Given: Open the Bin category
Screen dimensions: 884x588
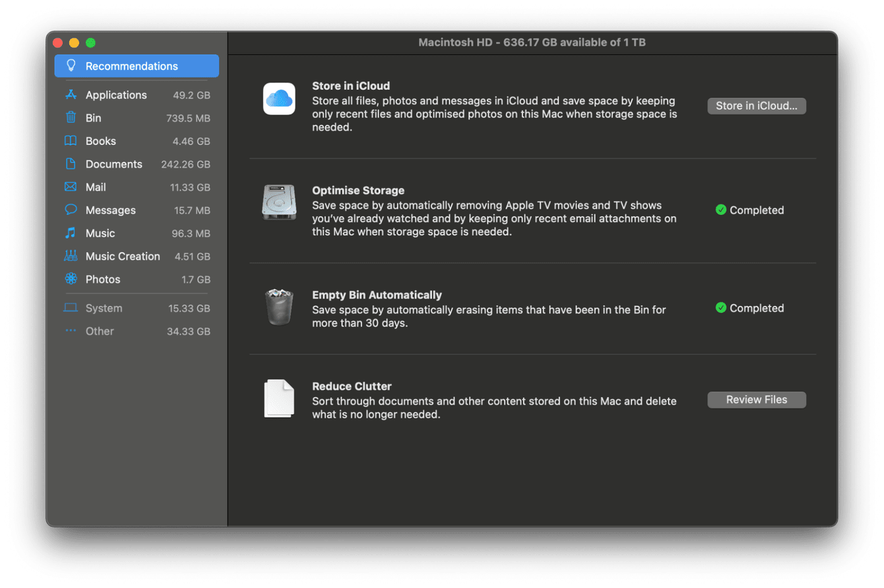Looking at the screenshot, I should click(x=137, y=118).
